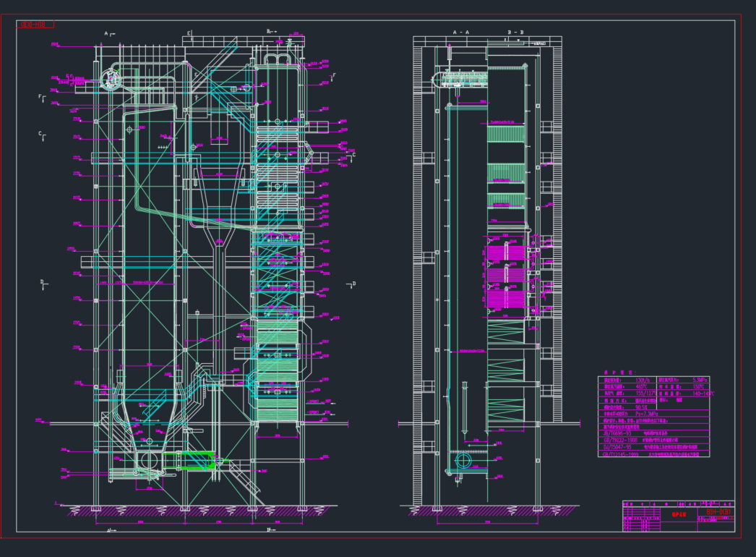Image resolution: width=756 pixels, height=557 pixels.
Task: Click the right-side D section cut marker
Action: pyautogui.click(x=351, y=284)
